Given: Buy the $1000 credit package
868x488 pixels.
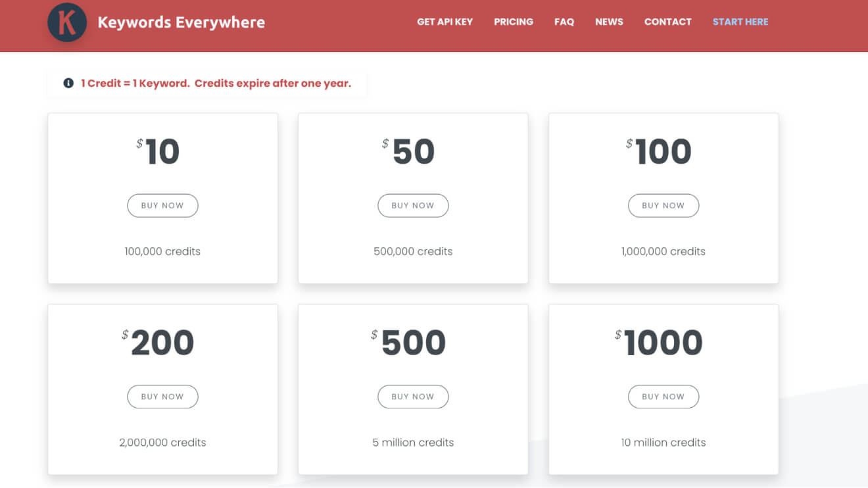Looking at the screenshot, I should pos(663,397).
